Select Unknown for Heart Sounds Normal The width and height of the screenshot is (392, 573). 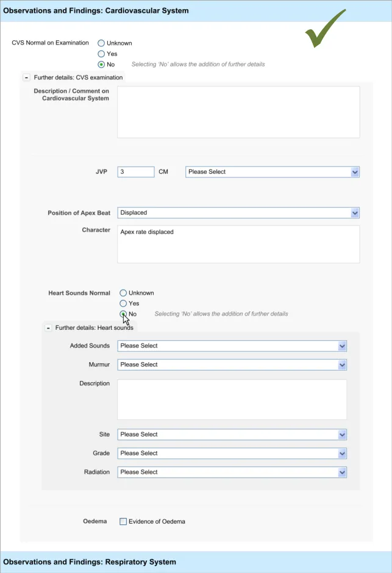coord(123,293)
